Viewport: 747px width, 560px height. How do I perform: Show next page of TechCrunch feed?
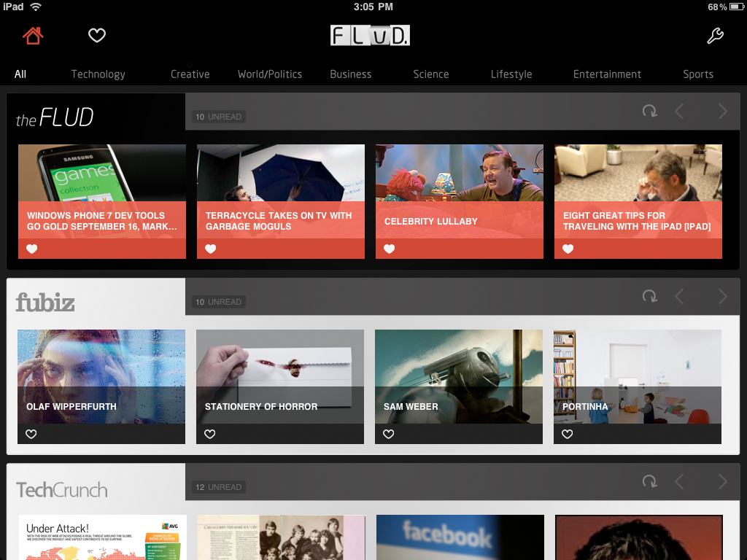[x=723, y=481]
